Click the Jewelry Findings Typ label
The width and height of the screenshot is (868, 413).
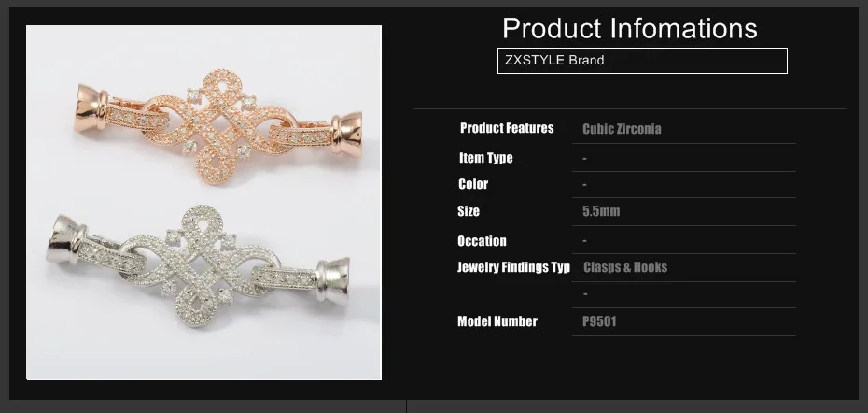tap(513, 267)
